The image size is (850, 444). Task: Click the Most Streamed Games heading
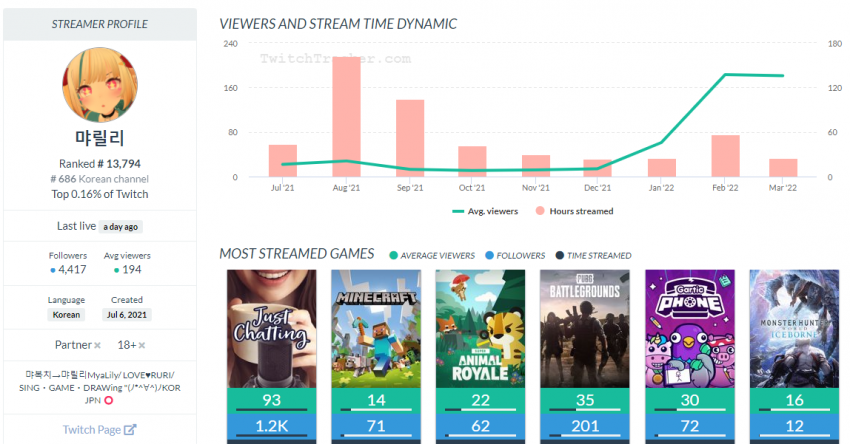(x=297, y=254)
